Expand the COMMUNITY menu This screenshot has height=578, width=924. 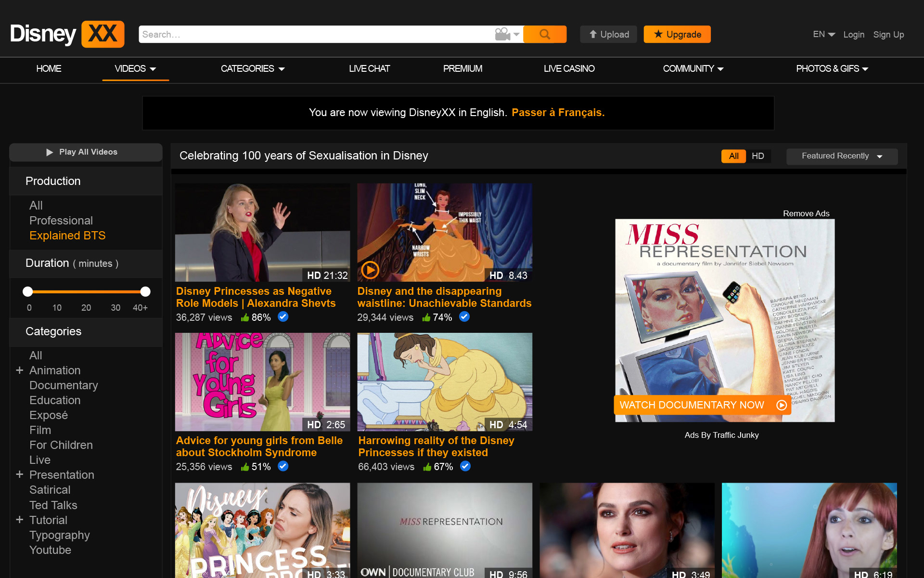coord(693,68)
